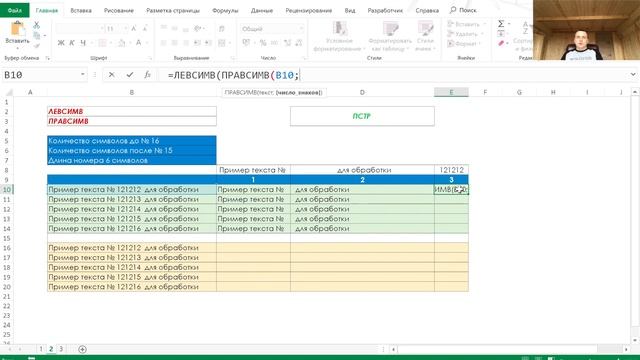640x360 pixels.
Task: Click the decrease decimal icon
Action: coord(298,43)
